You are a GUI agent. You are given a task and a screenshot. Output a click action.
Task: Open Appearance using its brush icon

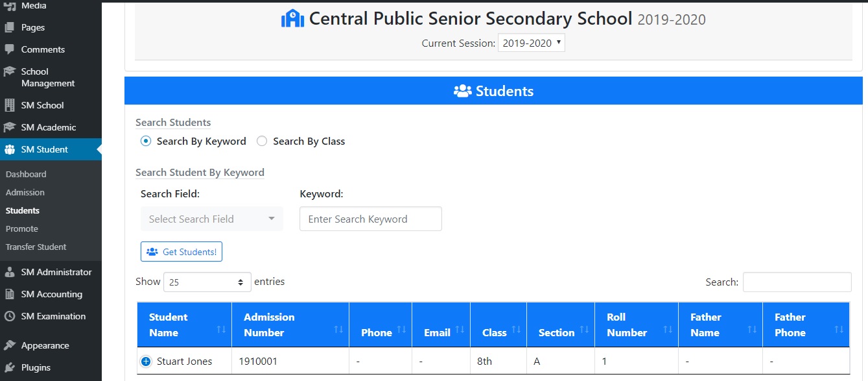coord(9,345)
